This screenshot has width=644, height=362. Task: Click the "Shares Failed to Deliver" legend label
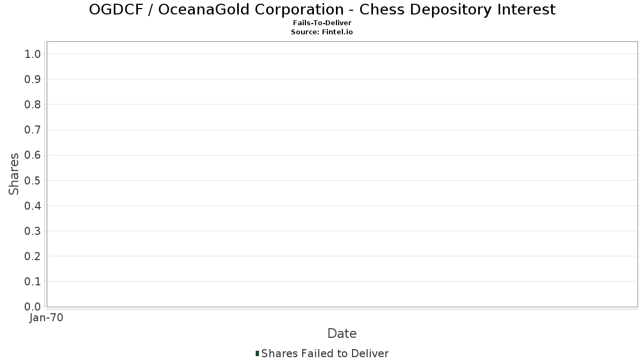(x=325, y=353)
